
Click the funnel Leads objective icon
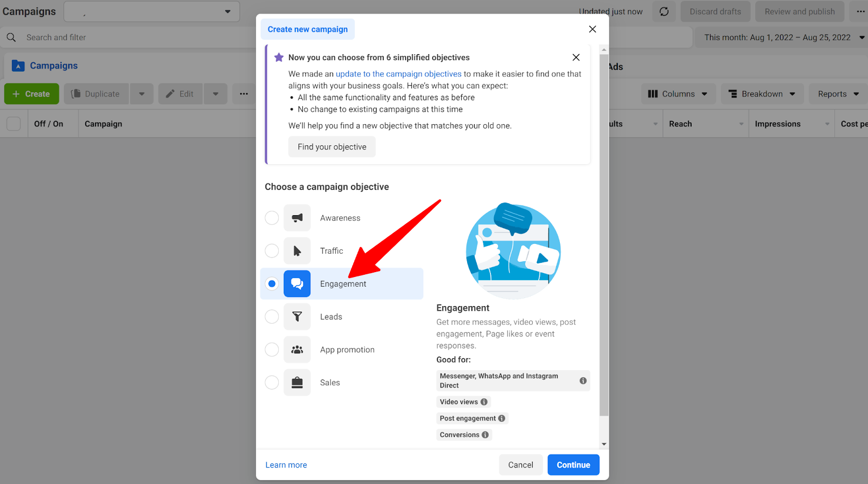(297, 317)
